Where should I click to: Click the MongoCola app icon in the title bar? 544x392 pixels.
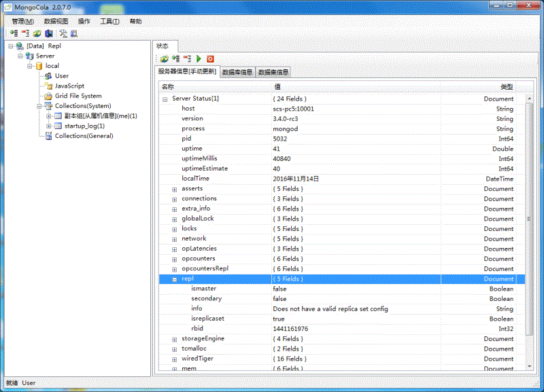point(7,7)
